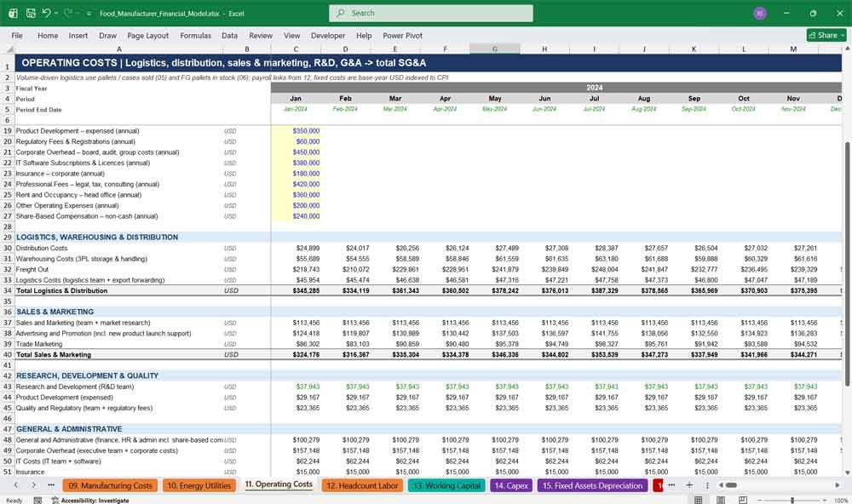Switch to the Home ribbon tab
Image resolution: width=852 pixels, height=504 pixels.
point(48,35)
